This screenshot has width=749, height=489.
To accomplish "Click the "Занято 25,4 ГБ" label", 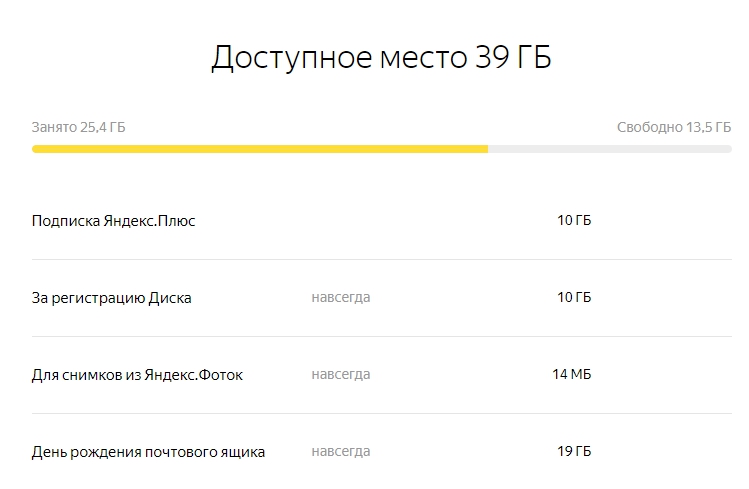I will 78,127.
